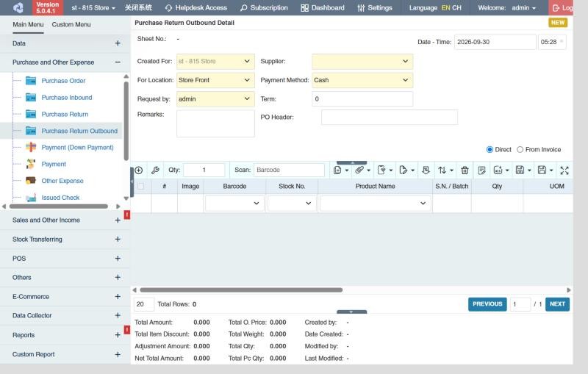
Task: Expand Sales and Other Income section
Action: pyautogui.click(x=118, y=220)
